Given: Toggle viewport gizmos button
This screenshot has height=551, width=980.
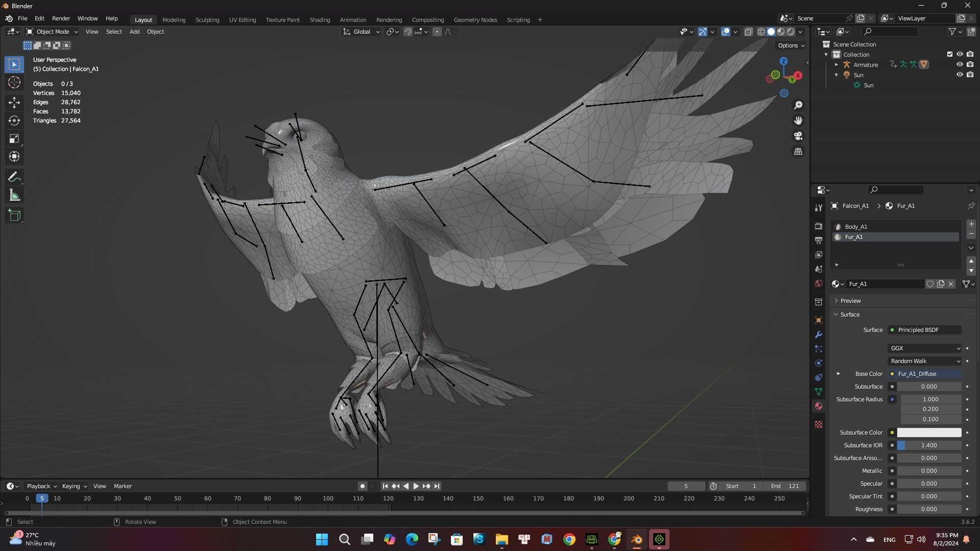Looking at the screenshot, I should [703, 32].
